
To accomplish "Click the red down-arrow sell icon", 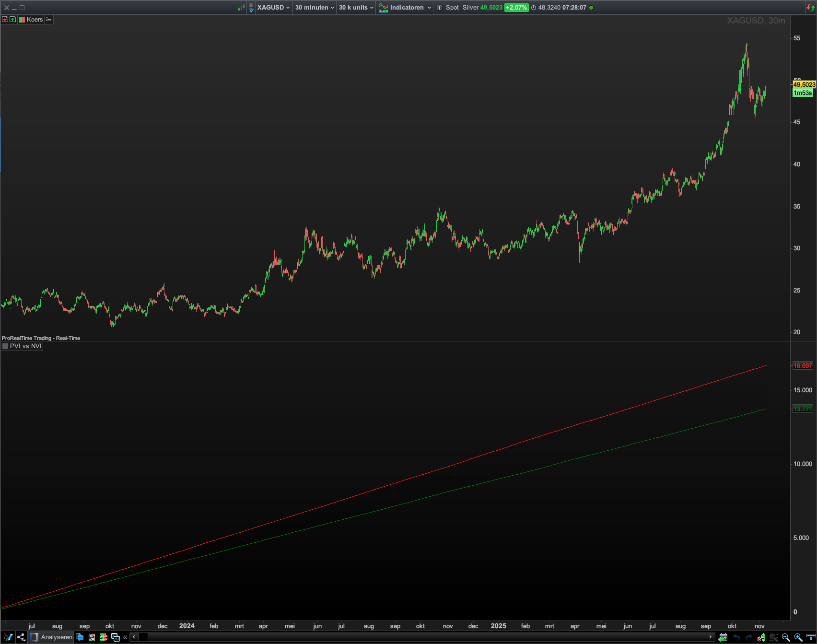I will pyautogui.click(x=5, y=19).
